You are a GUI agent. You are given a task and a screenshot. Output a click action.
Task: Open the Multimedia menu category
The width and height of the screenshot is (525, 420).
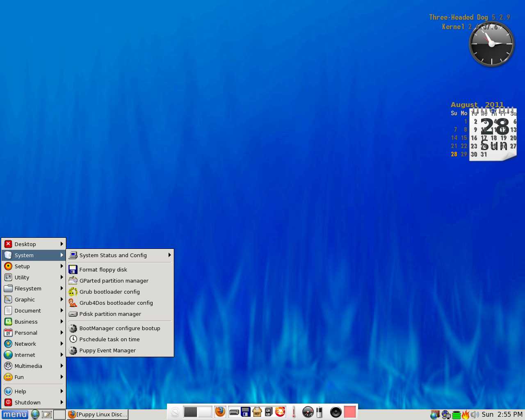(x=34, y=366)
